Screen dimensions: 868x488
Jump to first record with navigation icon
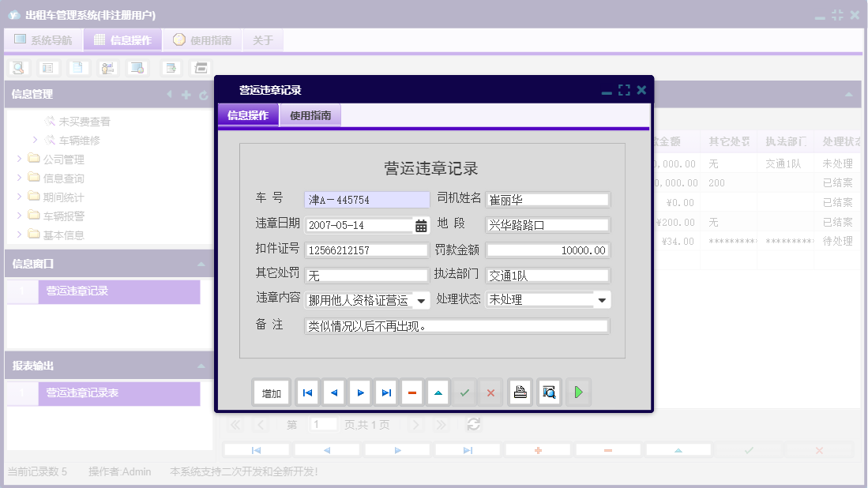click(x=306, y=392)
